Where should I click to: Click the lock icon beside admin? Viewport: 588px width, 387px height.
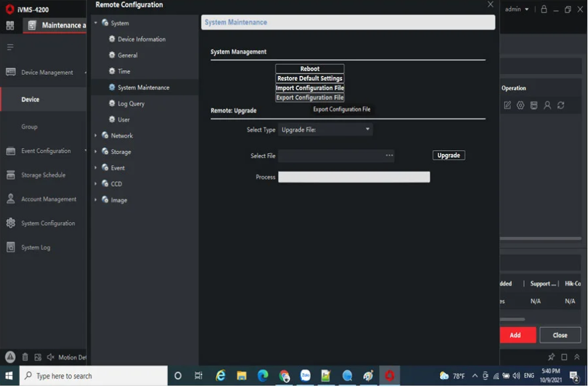[x=544, y=9]
